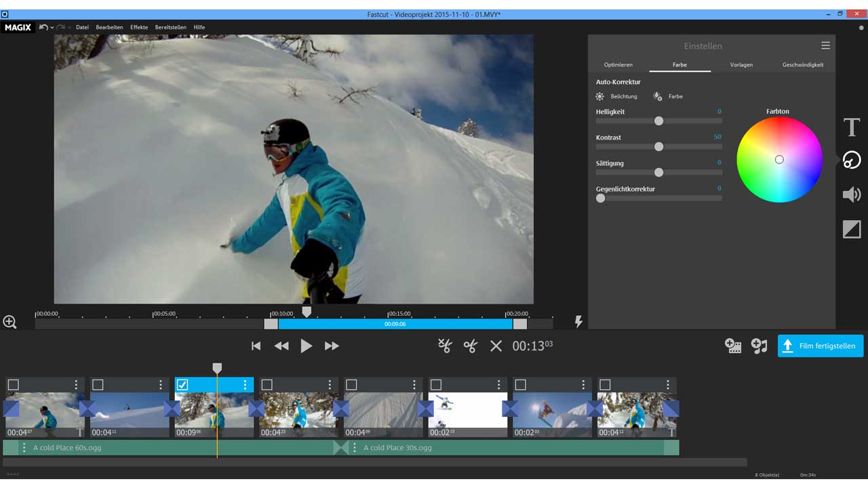Viewport: 868px width, 488px height.
Task: Click the add music icon
Action: click(x=759, y=346)
